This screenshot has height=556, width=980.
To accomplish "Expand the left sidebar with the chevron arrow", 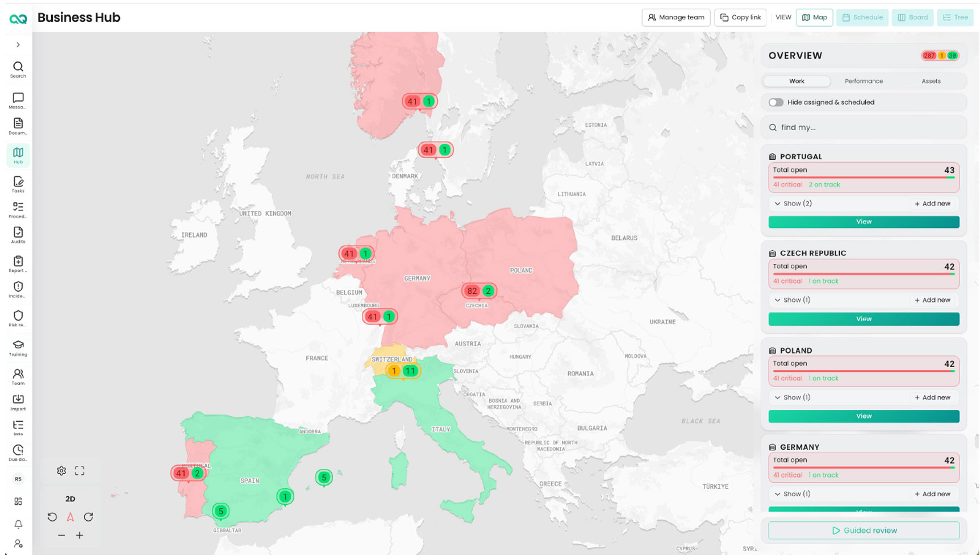I will click(x=18, y=45).
